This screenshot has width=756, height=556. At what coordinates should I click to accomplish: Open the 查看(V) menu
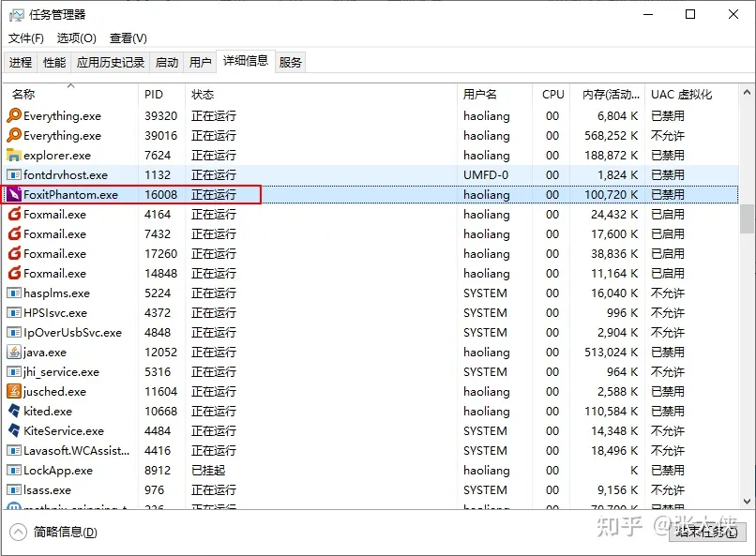pos(129,38)
